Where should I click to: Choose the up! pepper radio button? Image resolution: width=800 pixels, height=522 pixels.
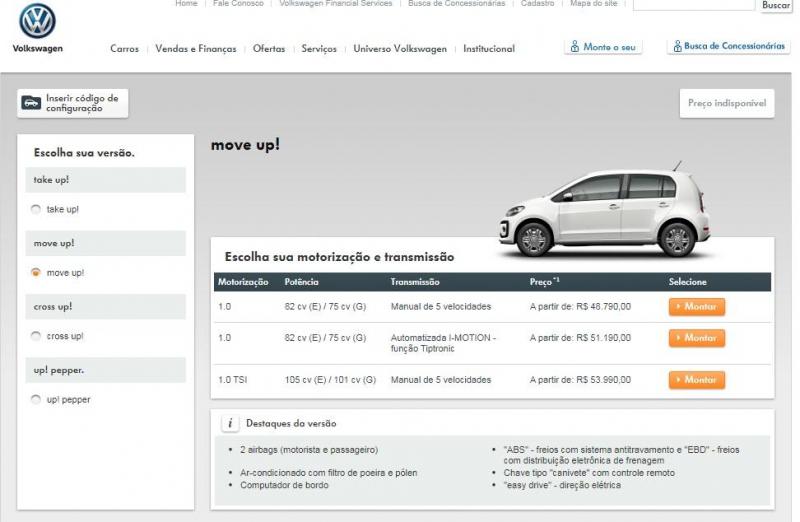tap(36, 400)
